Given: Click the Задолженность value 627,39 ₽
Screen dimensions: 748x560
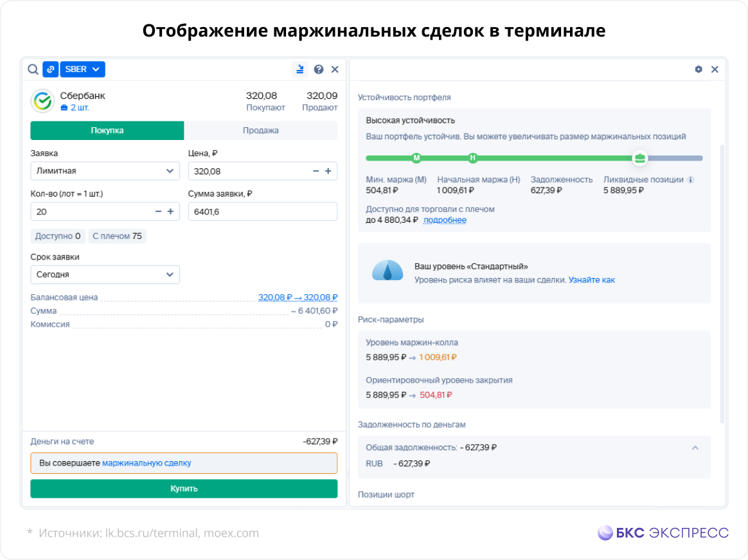Looking at the screenshot, I should point(546,191).
